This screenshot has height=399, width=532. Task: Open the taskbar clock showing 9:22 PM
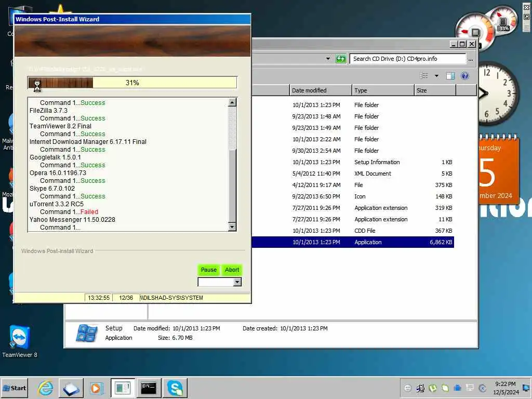click(x=506, y=388)
